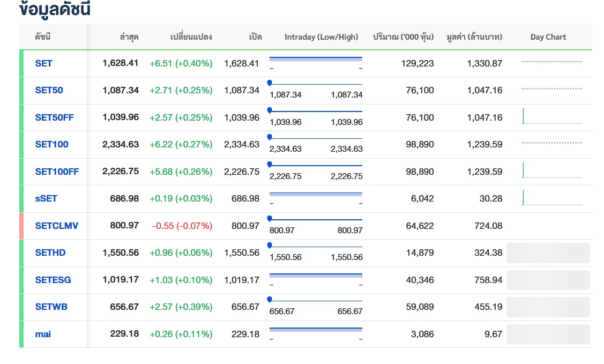The height and width of the screenshot is (364, 604).
Task: Click the SET volume 129,223
Action: point(417,64)
